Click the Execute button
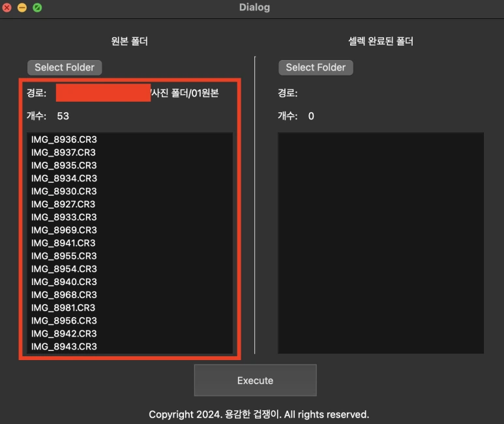The image size is (504, 424). click(x=255, y=380)
